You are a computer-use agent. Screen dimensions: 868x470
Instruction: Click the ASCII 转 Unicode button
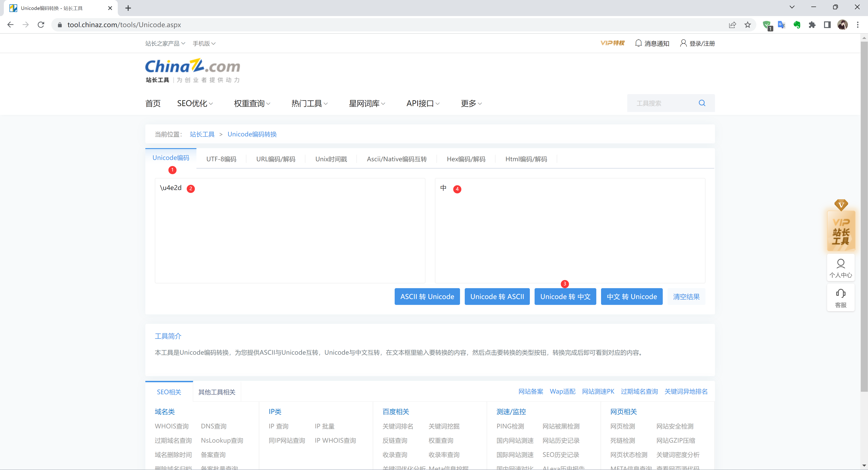click(x=427, y=296)
